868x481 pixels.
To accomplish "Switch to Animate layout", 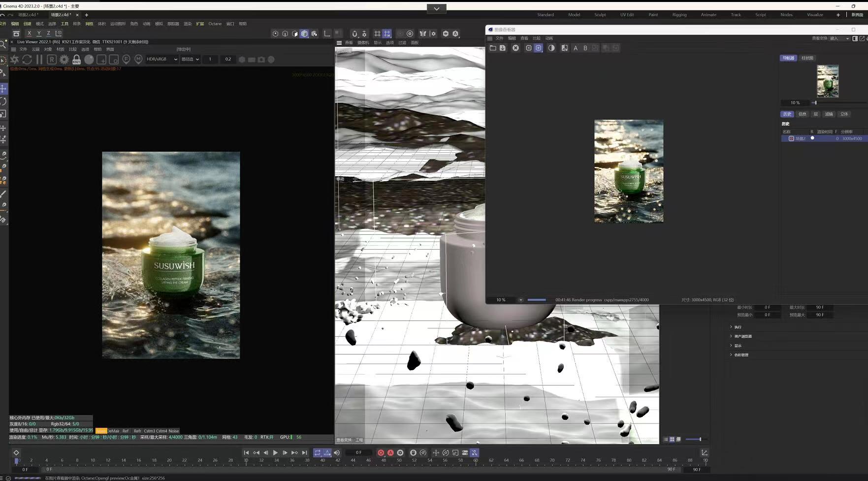I will [708, 15].
